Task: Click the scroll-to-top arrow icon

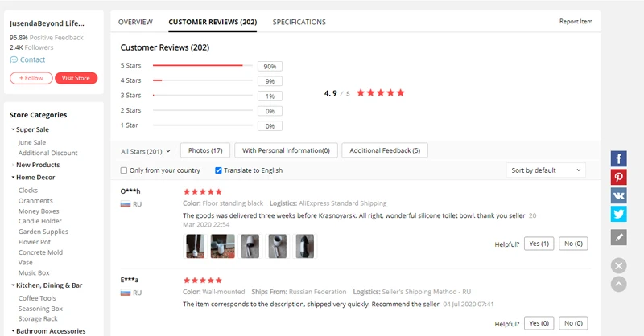Action: pos(618,284)
